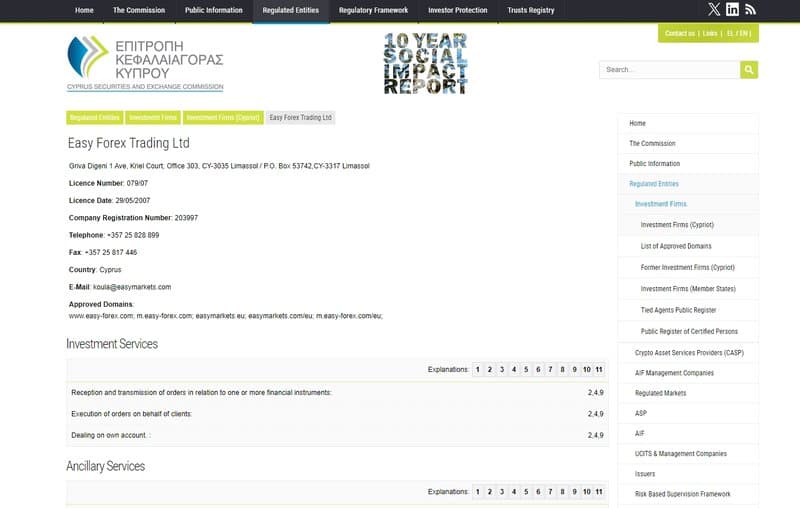The width and height of the screenshot is (800, 508).
Task: Open the LinkedIn social icon
Action: 732,9
